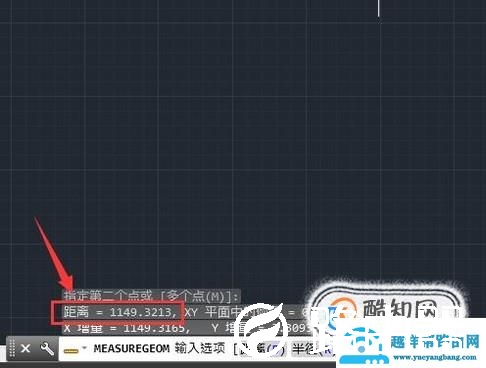This screenshot has width=486, height=368.
Task: Expand recent commands dropdown arrow
Action: (x=84, y=348)
